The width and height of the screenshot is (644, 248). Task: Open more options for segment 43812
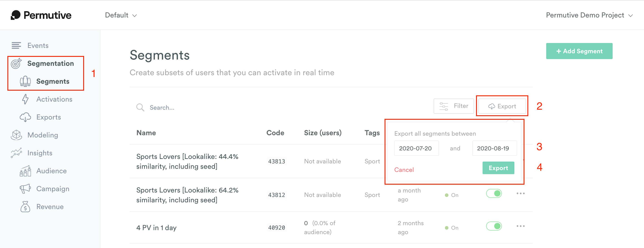tap(520, 194)
